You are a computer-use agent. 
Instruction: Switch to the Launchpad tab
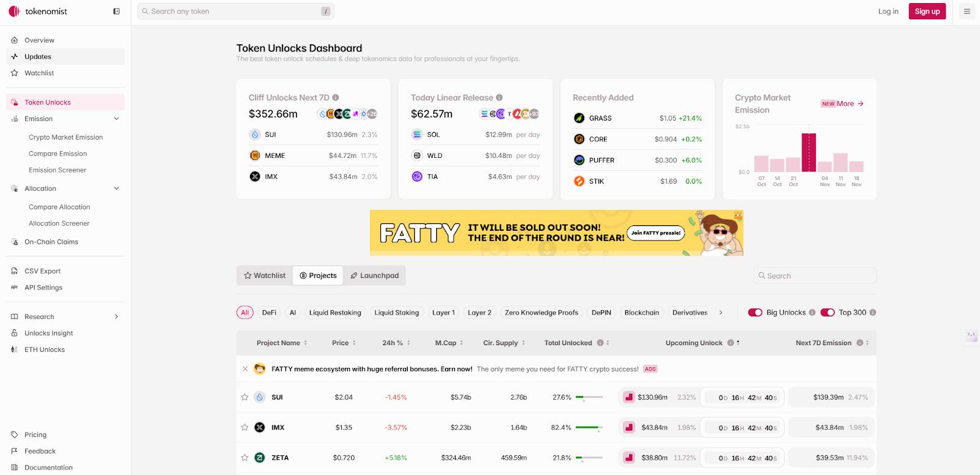374,275
